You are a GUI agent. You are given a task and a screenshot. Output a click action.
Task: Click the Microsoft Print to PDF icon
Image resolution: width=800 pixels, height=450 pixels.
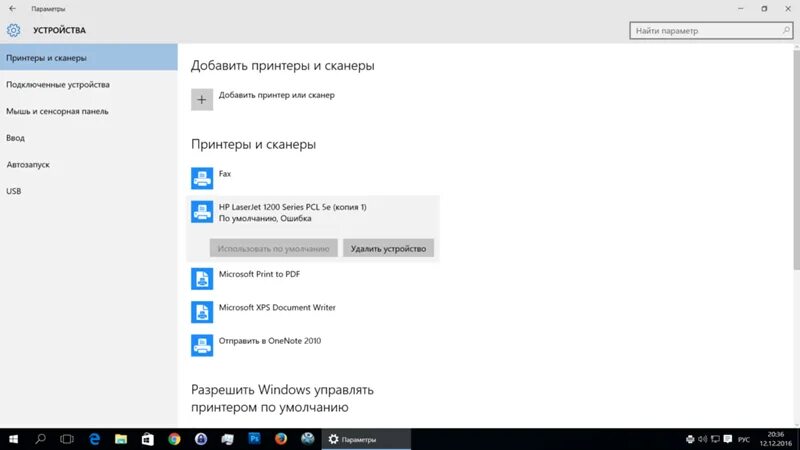202,279
